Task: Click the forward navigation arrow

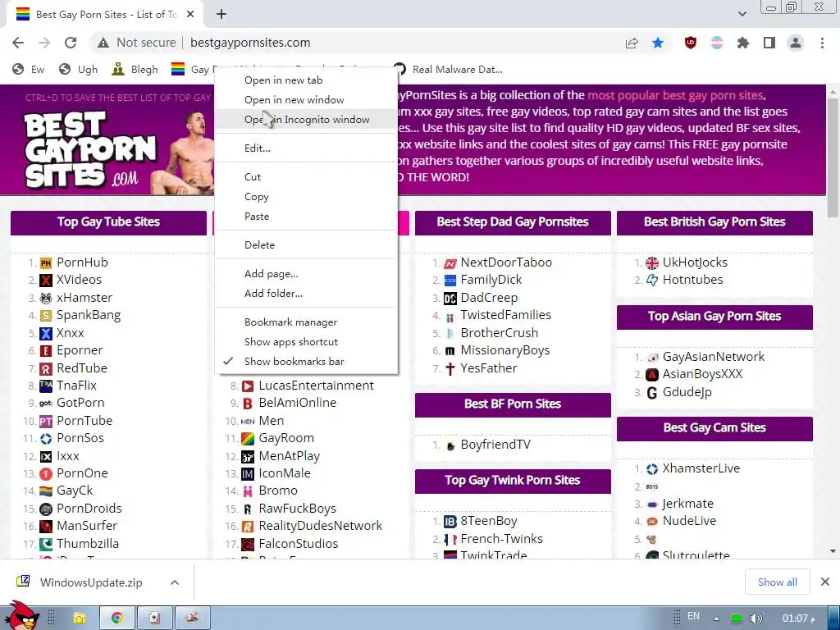Action: [44, 43]
